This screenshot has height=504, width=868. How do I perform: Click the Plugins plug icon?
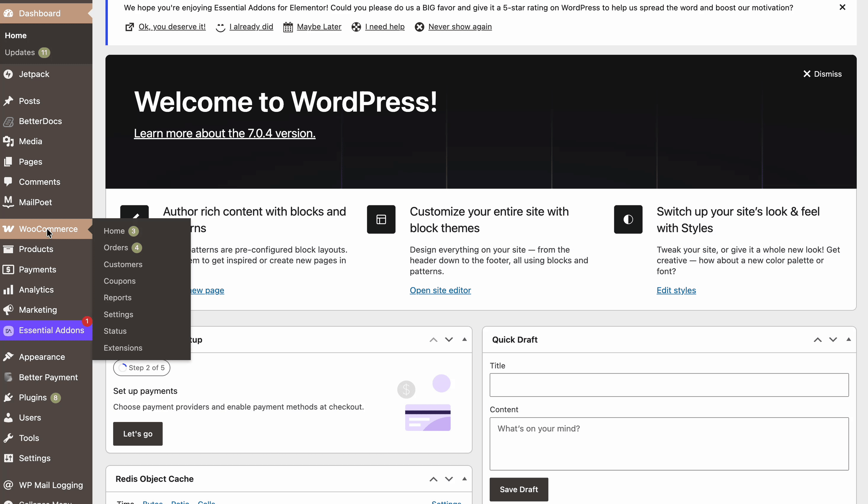pyautogui.click(x=8, y=397)
